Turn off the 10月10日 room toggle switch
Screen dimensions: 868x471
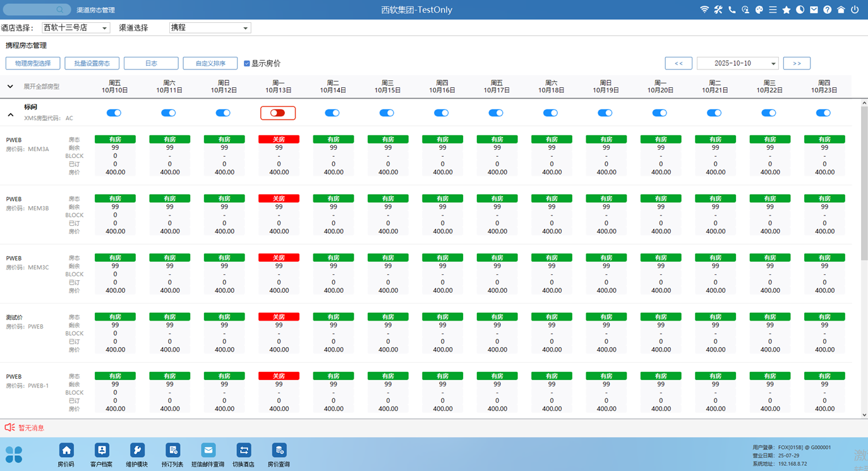[x=114, y=113]
